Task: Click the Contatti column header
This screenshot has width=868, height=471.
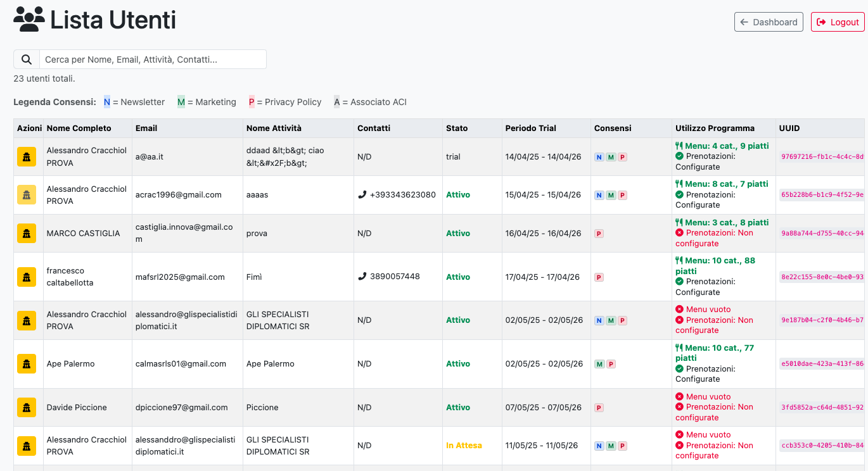Action: point(399,128)
